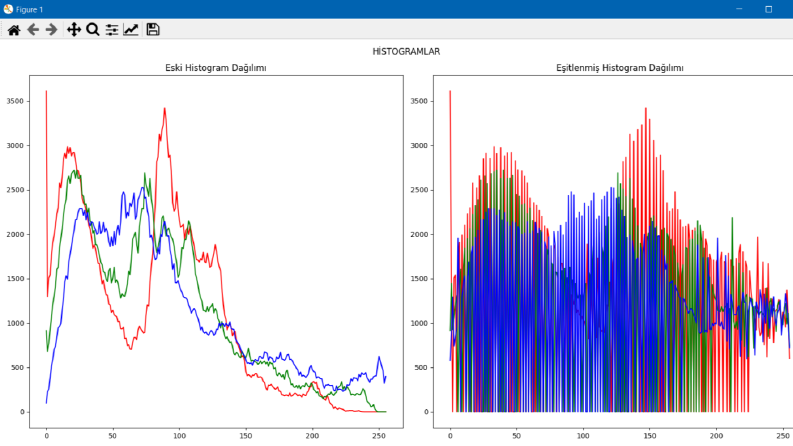Click the HİSTOGRAMLAR figure title

[x=406, y=52]
